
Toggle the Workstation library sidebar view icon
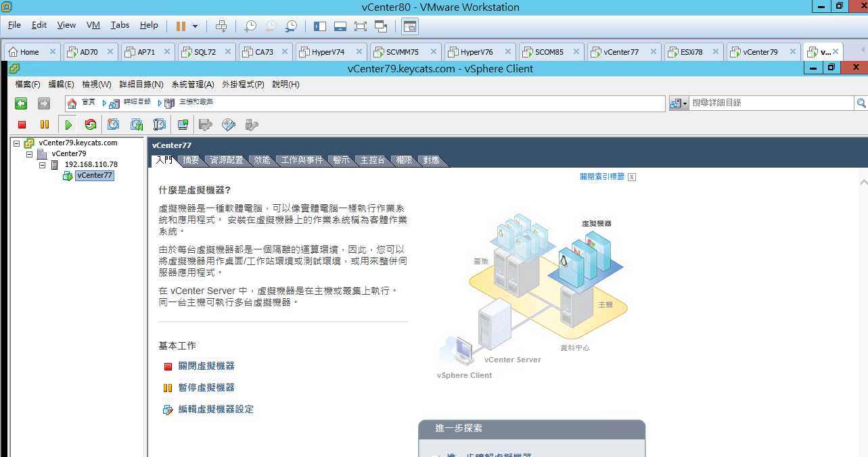click(320, 26)
